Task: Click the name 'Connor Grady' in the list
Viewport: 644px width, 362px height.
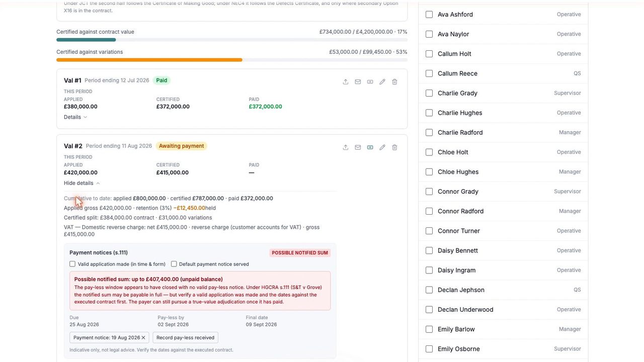Action: [458, 192]
